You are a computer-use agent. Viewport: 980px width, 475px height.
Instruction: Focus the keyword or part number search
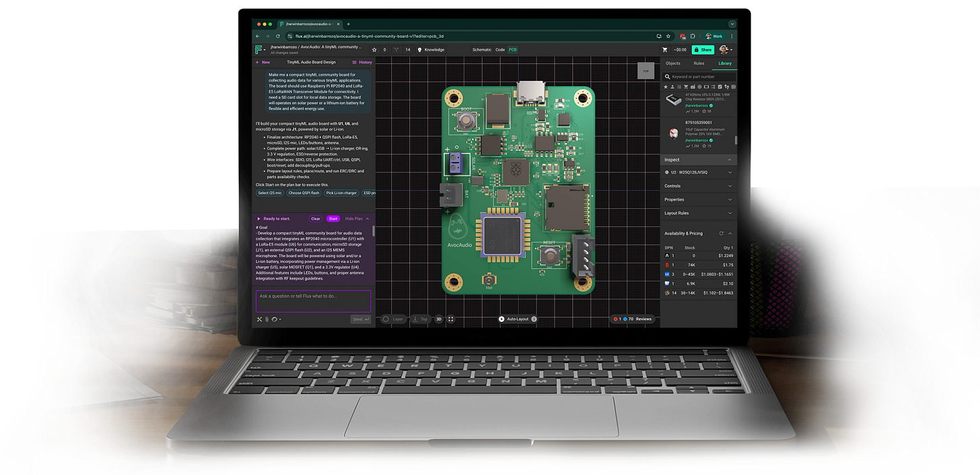[700, 77]
